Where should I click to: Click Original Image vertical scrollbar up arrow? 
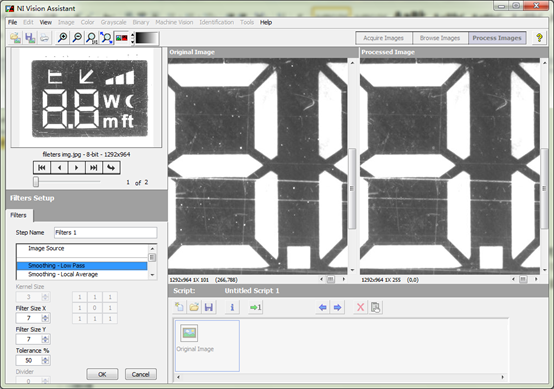pyautogui.click(x=352, y=63)
